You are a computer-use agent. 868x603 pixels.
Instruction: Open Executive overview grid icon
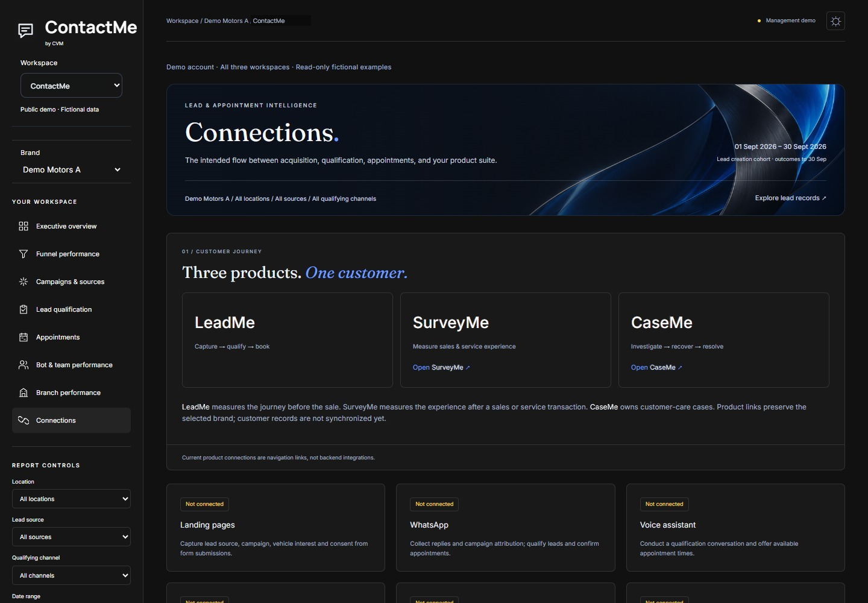24,226
